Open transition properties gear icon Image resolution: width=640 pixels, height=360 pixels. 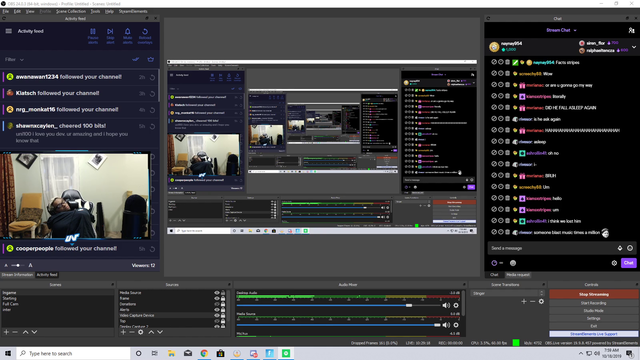[541, 302]
